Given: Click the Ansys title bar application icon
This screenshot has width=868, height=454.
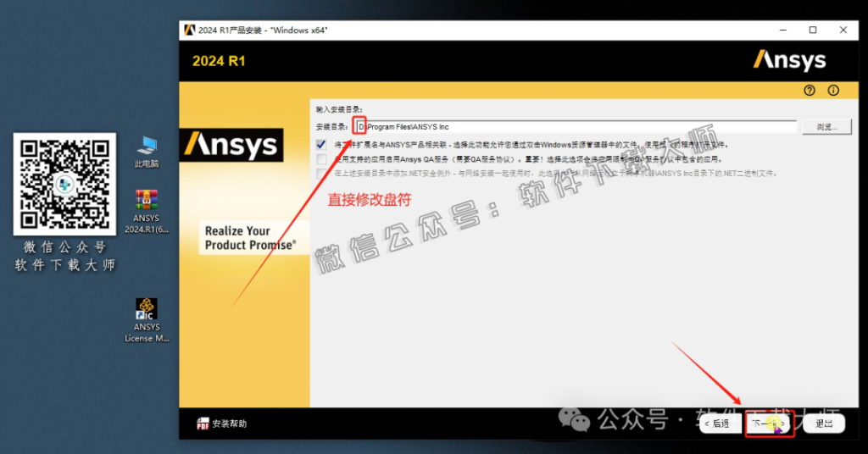Looking at the screenshot, I should coord(189,30).
